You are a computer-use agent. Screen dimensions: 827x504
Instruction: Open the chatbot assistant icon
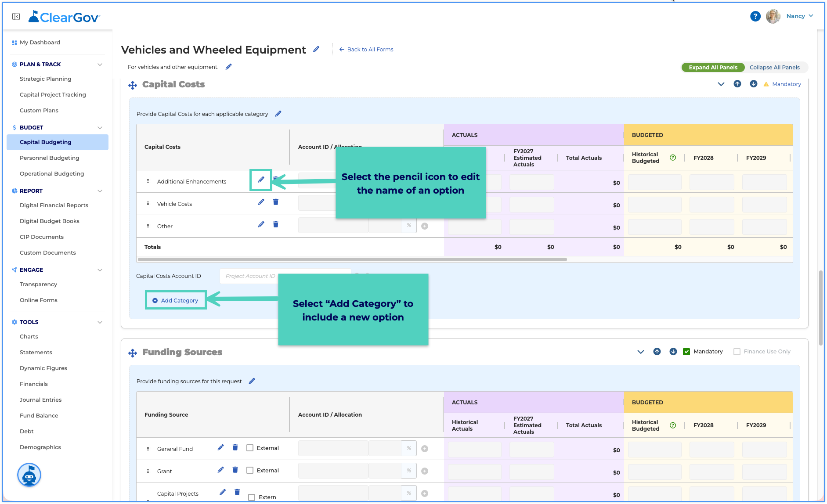(x=29, y=475)
